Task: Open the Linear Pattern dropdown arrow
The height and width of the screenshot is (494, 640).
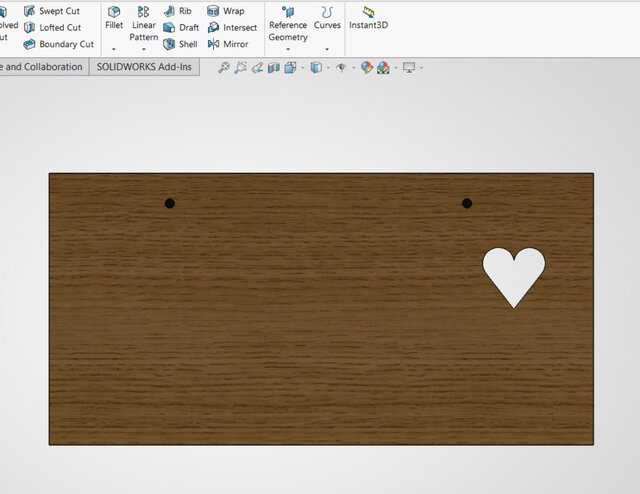Action: (x=144, y=49)
